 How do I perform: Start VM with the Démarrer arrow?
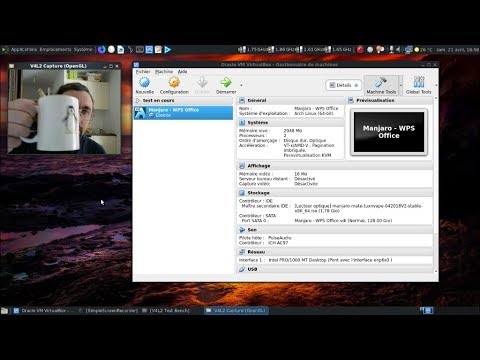coord(226,82)
